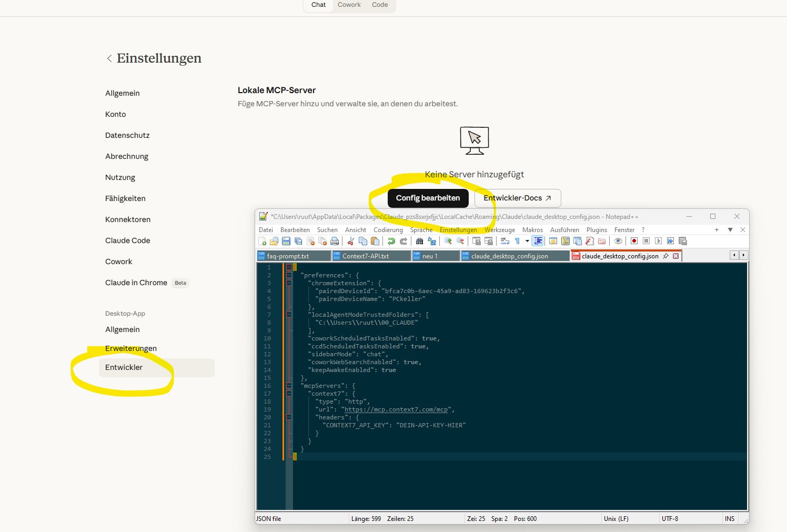
Task: Collapse the preferences block fold marker
Action: click(x=289, y=275)
